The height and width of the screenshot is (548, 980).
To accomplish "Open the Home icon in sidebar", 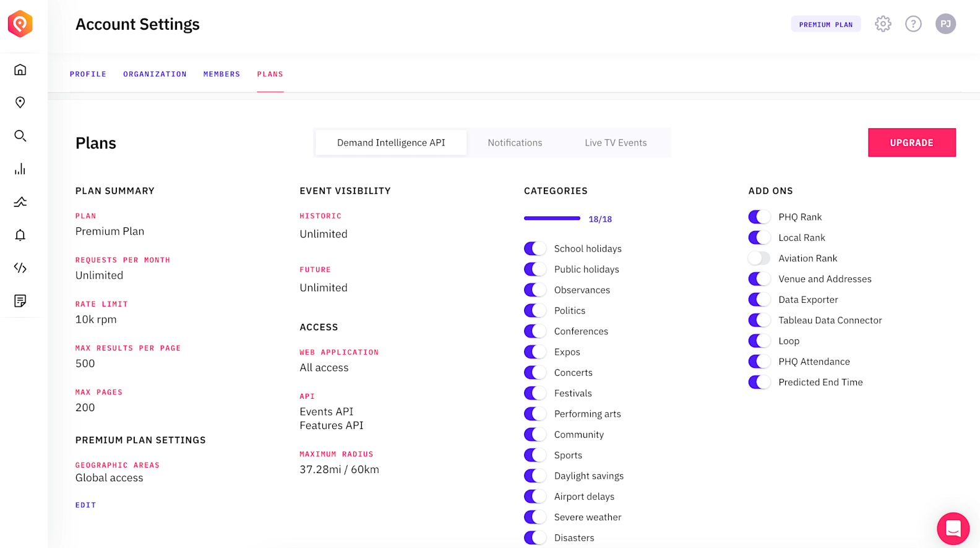I will [20, 69].
